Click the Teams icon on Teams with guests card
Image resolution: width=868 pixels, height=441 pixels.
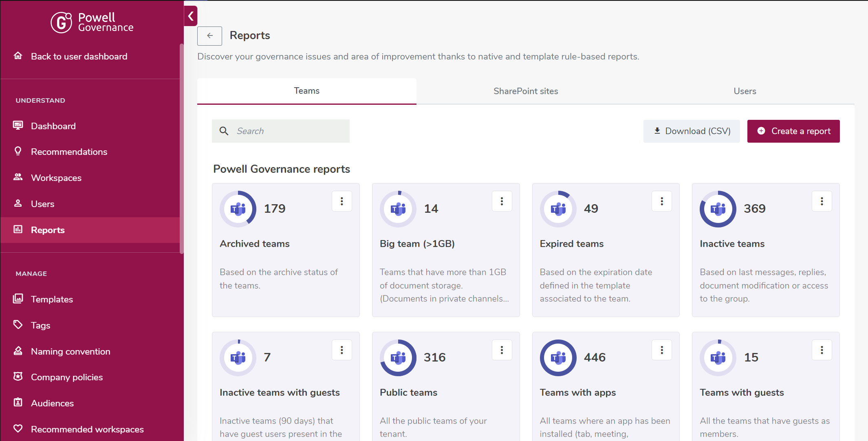point(718,358)
